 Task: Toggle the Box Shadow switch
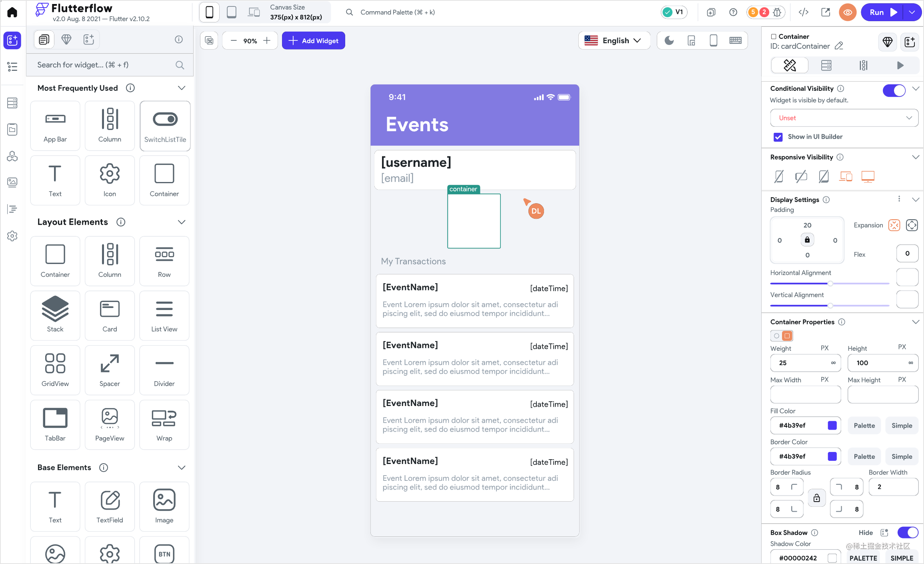click(x=908, y=532)
